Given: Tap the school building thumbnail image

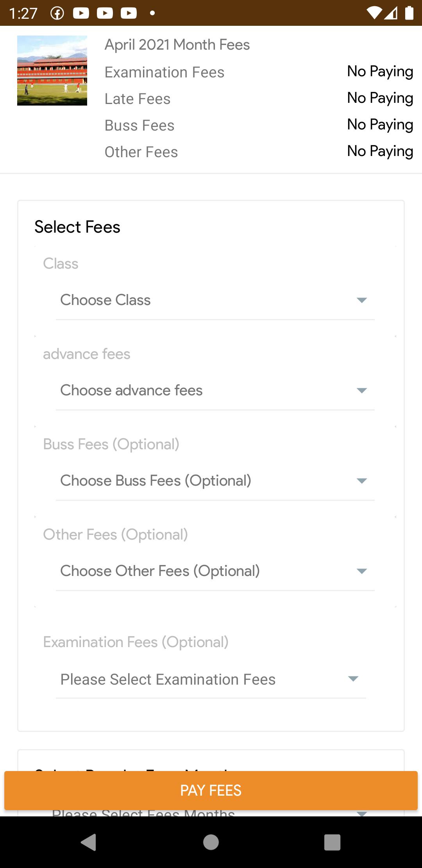Looking at the screenshot, I should click(x=52, y=70).
